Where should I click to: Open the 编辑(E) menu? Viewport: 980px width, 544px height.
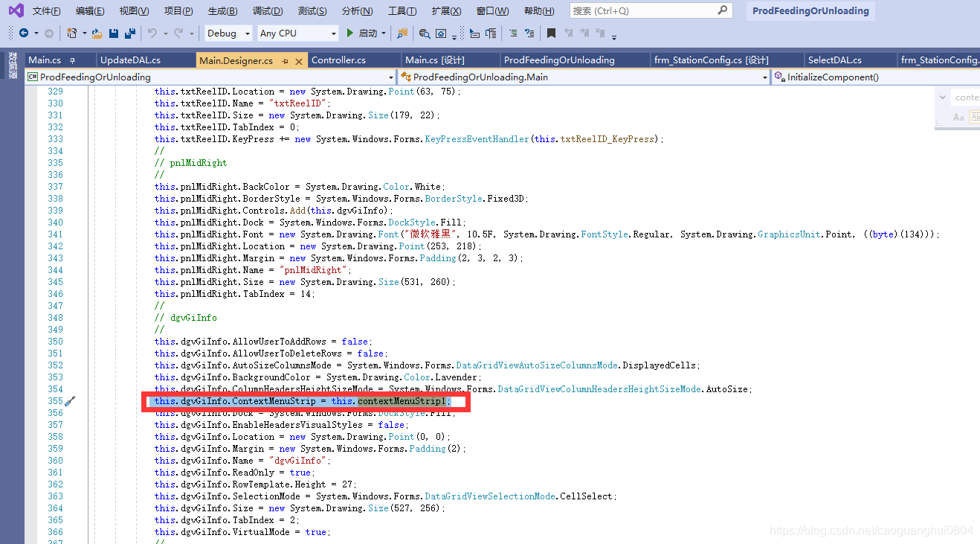pyautogui.click(x=90, y=11)
